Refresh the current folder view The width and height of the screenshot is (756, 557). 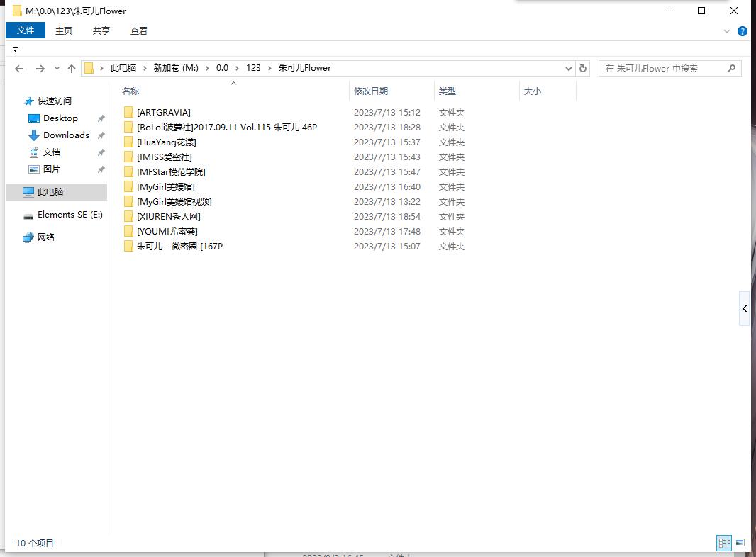click(x=583, y=69)
